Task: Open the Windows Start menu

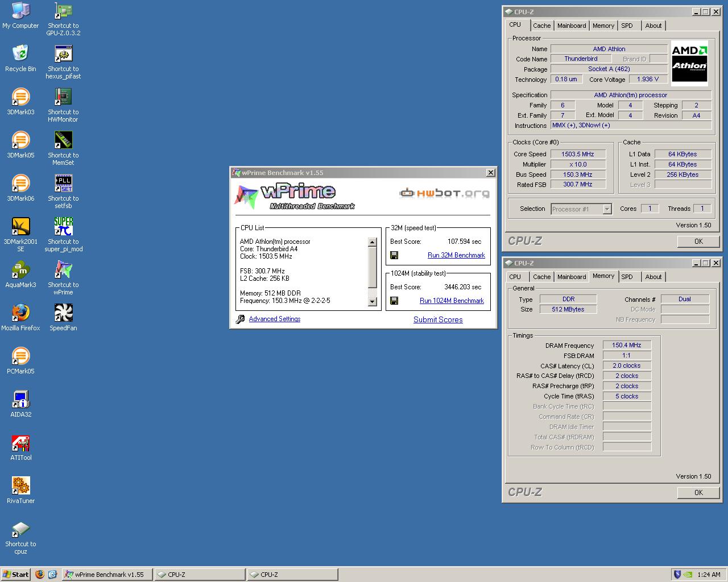Action: click(15, 575)
